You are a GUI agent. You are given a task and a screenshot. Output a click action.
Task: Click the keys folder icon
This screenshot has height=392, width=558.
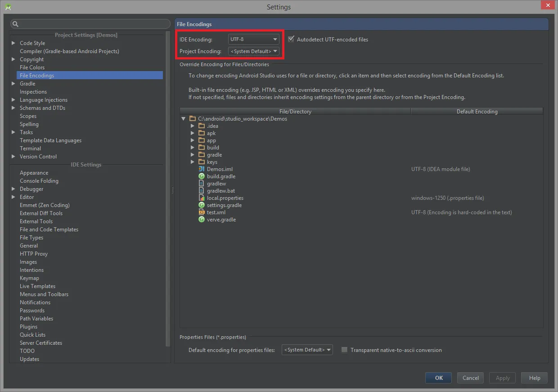[202, 162]
